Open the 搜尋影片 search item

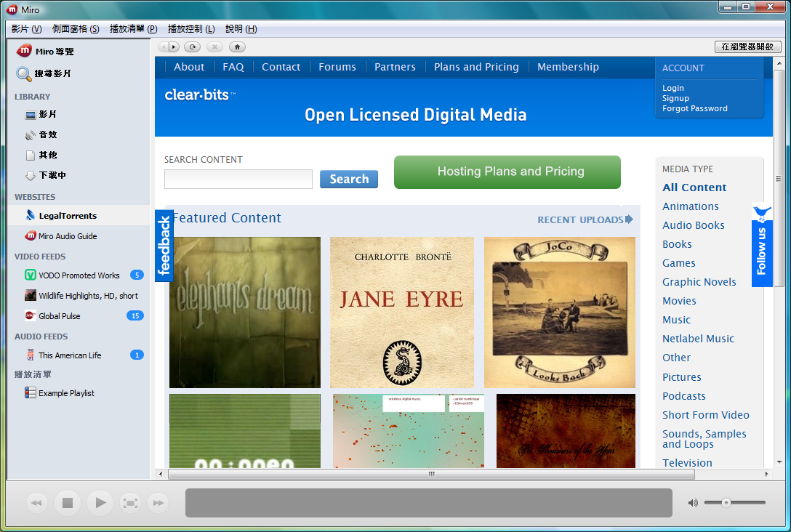click(44, 73)
